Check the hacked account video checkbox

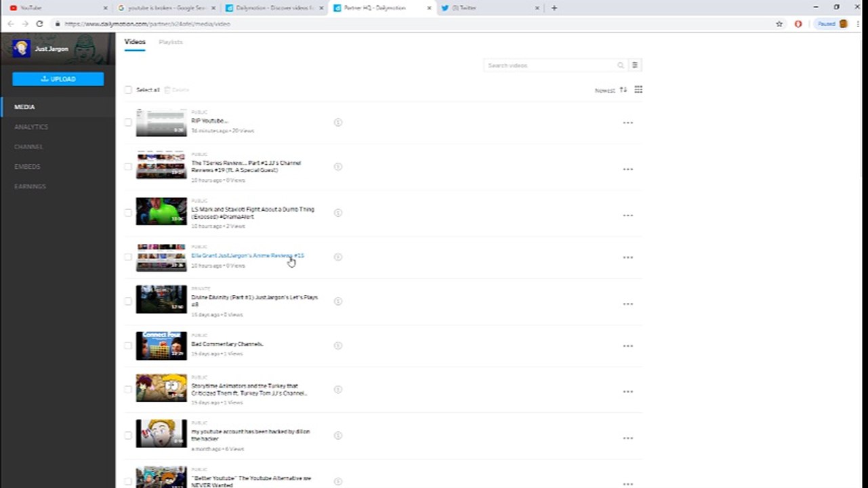pyautogui.click(x=128, y=435)
